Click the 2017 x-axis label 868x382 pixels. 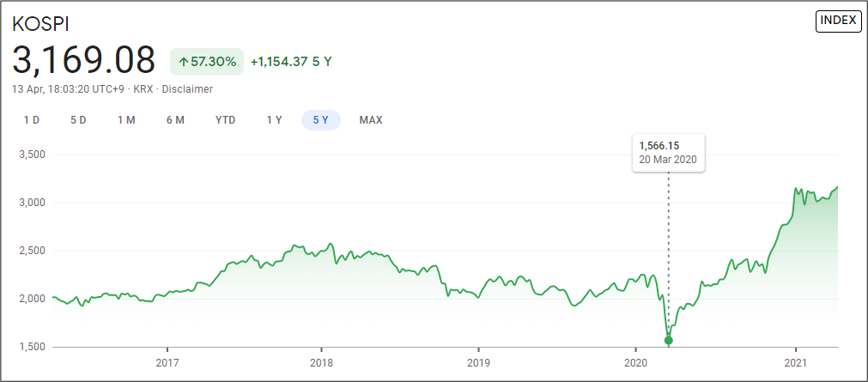coord(167,362)
